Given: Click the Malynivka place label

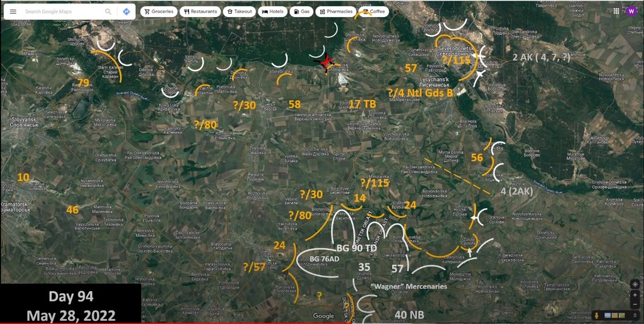Looking at the screenshot, I should (103, 209).
